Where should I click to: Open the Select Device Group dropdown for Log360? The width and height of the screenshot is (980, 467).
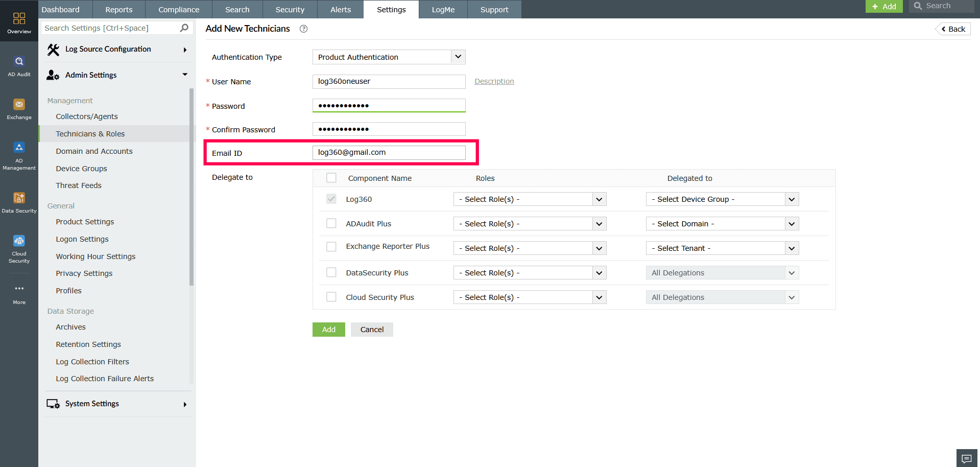722,199
